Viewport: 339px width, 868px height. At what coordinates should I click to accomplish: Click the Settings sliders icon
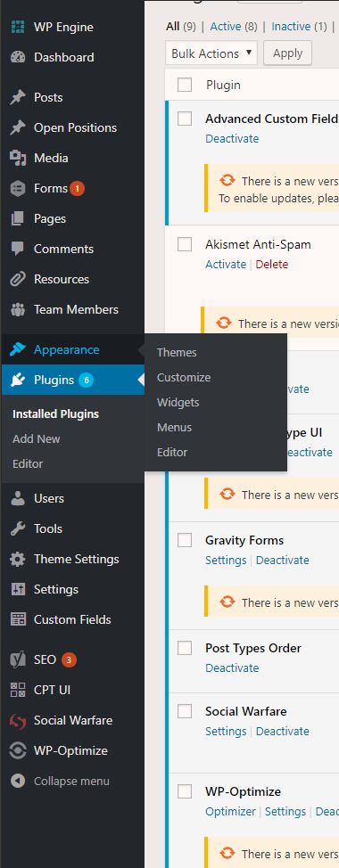coord(18,590)
